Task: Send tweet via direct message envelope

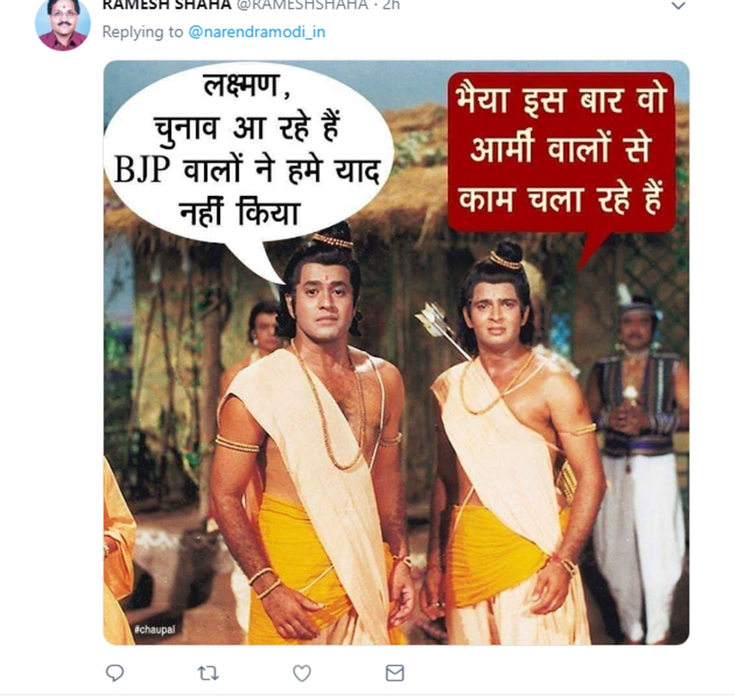Action: click(394, 672)
